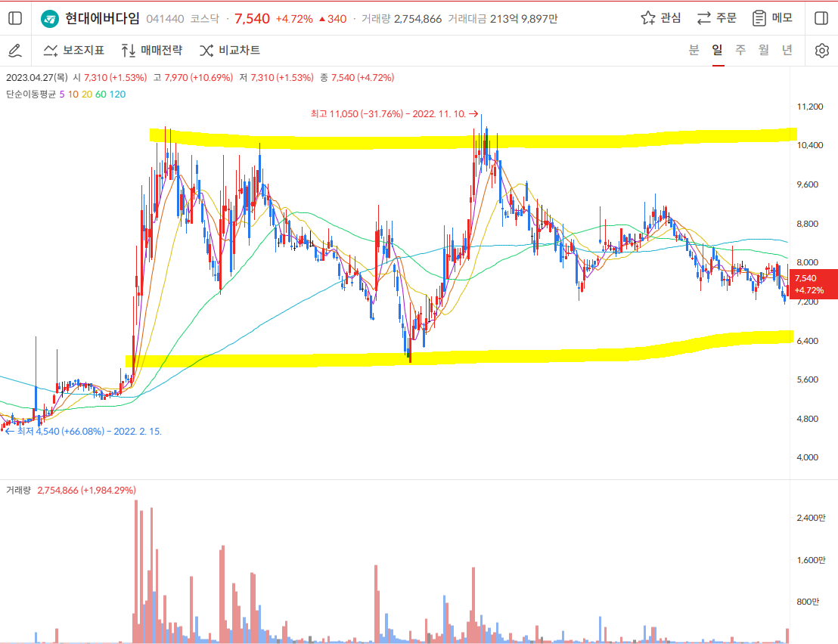Open 메모 memo button
The image size is (838, 644).
[x=771, y=18]
